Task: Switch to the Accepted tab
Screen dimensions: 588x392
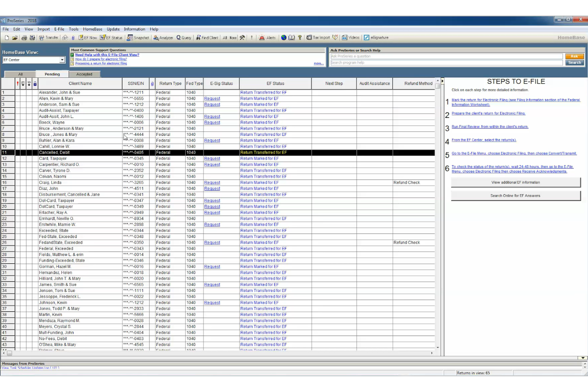Action: click(84, 74)
